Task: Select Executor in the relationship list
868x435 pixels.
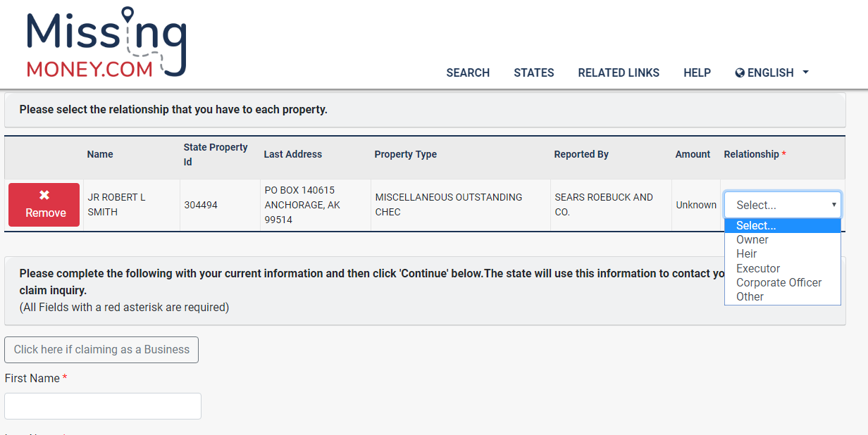Action: click(x=757, y=268)
